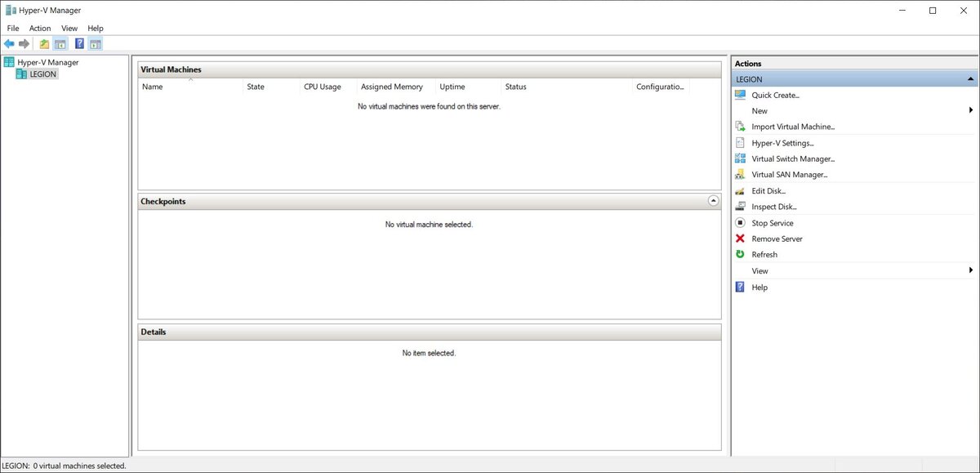Screen dimensions: 980x473
Task: Sort by the Assigned Memory column header
Action: [396, 87]
